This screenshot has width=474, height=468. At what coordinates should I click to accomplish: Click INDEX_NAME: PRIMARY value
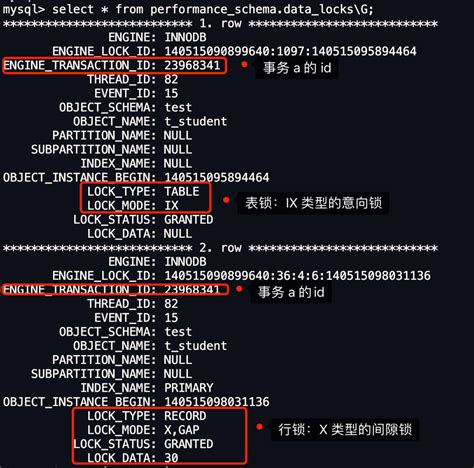tap(189, 388)
